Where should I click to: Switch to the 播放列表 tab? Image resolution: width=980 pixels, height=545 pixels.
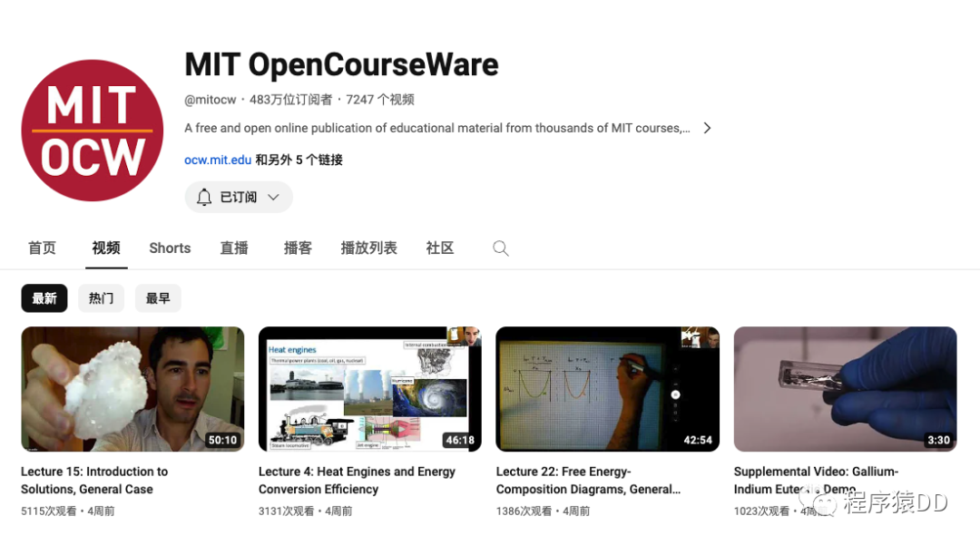click(368, 248)
